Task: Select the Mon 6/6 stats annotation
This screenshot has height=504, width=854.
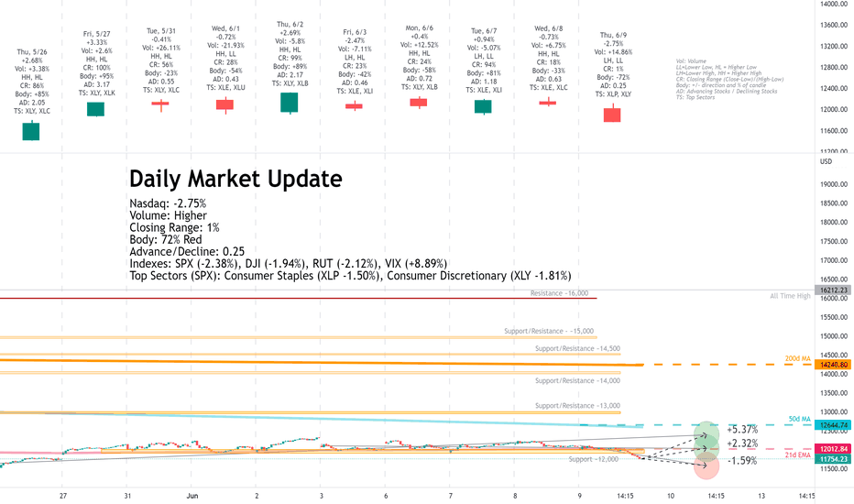Action: point(420,57)
